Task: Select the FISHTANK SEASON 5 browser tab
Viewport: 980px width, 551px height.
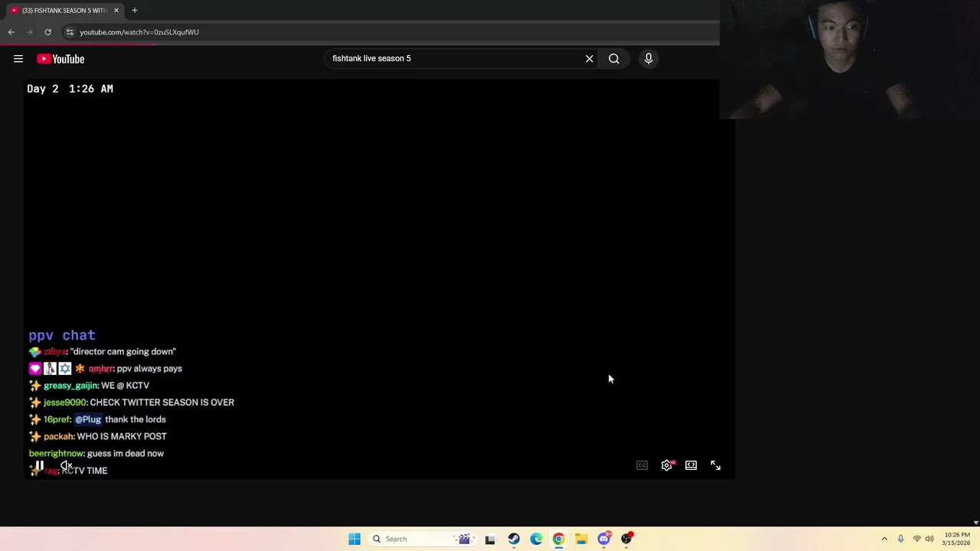Action: coord(65,11)
